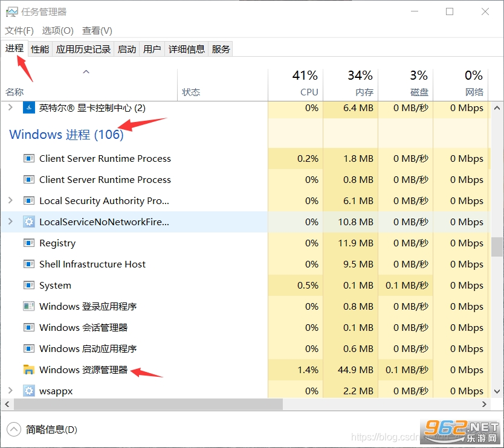
Task: Select the Windows 进程 (106) group header
Action: (66, 134)
